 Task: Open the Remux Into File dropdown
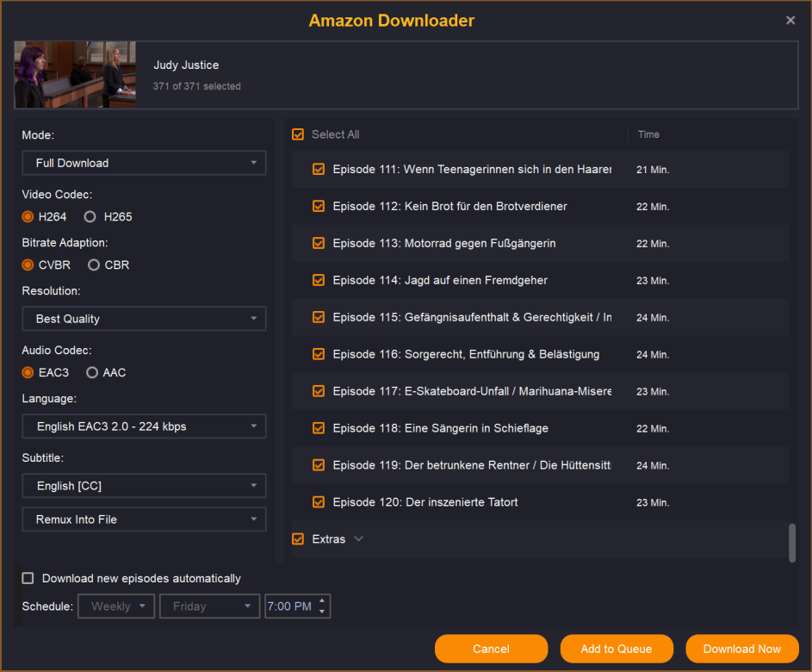pyautogui.click(x=144, y=520)
